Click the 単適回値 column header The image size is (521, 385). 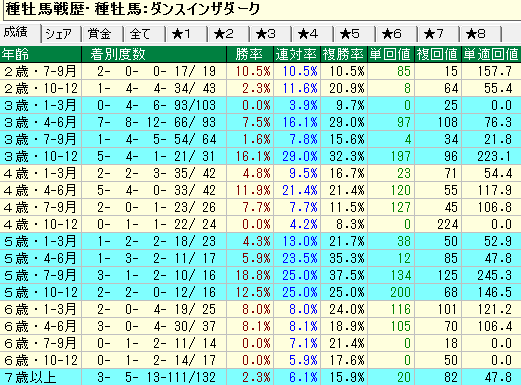pos(491,54)
